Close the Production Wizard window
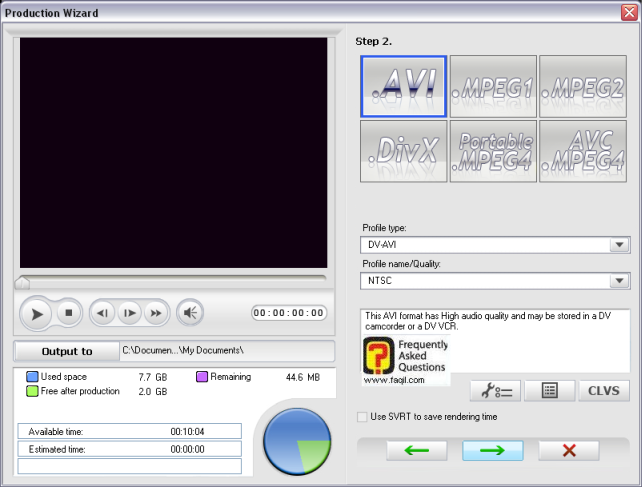This screenshot has width=642, height=487. click(630, 12)
